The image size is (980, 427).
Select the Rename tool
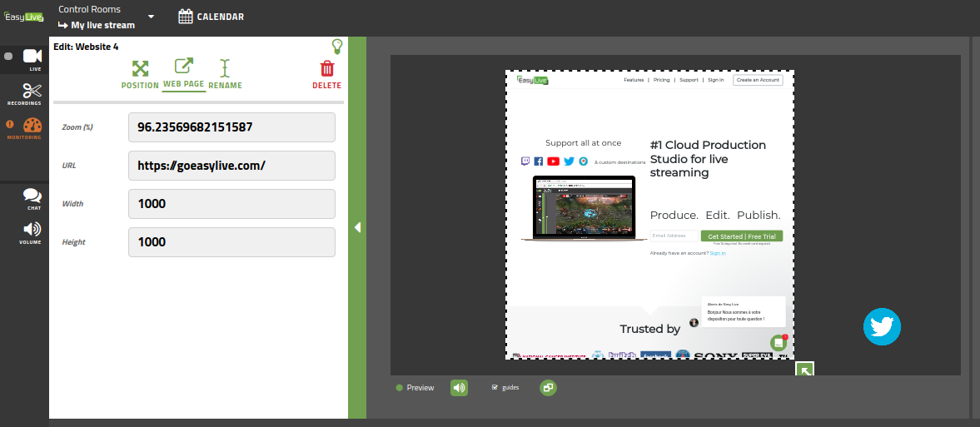point(225,74)
